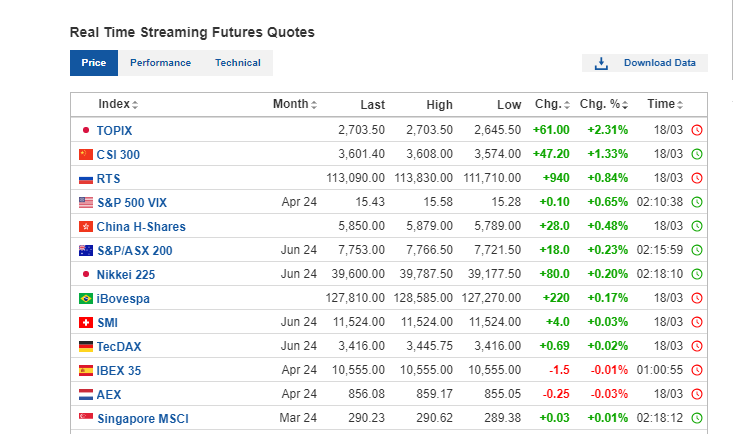Open the TecDAX link
The image size is (733, 434).
click(x=119, y=347)
